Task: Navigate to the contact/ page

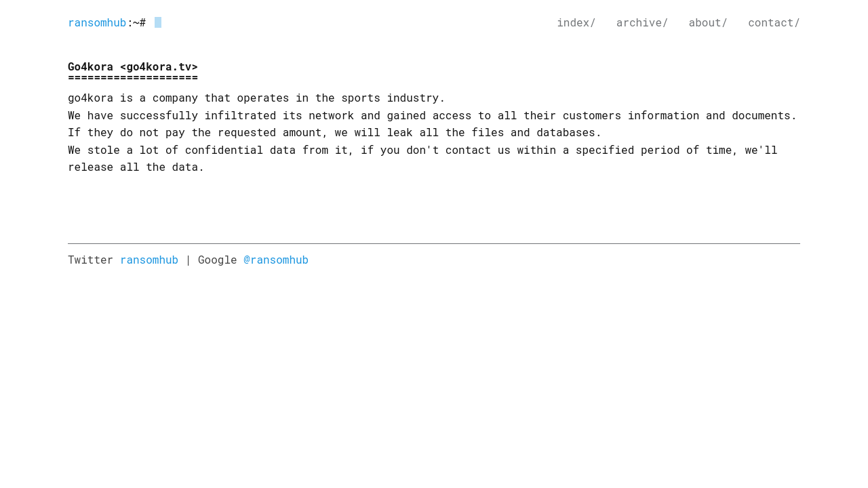Action: tap(774, 22)
